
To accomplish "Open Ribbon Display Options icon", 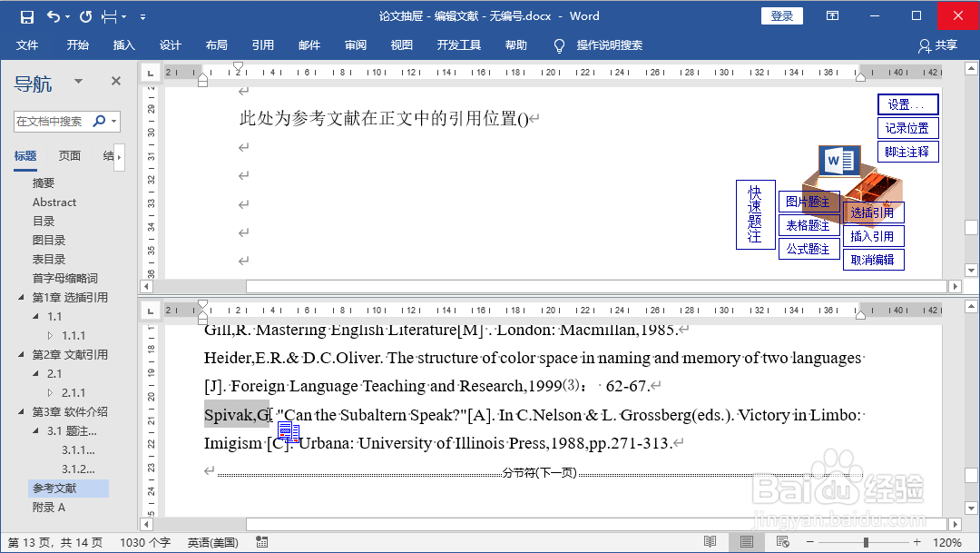I will (x=832, y=16).
